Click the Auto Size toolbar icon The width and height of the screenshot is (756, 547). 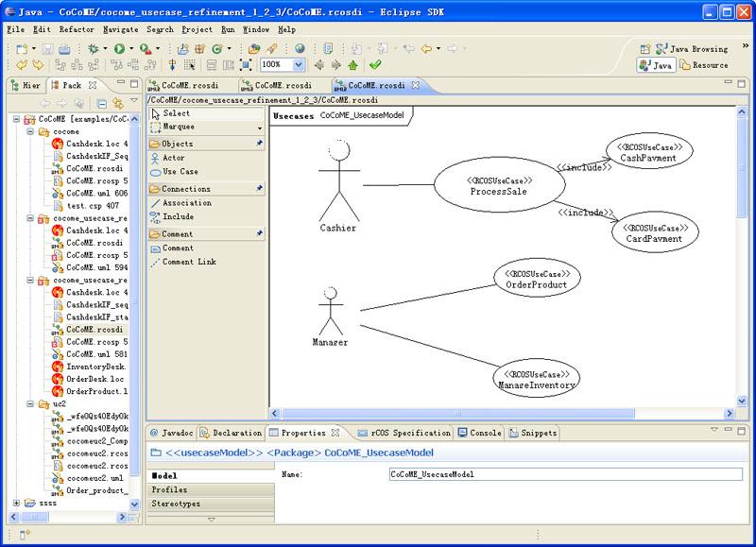point(246,65)
